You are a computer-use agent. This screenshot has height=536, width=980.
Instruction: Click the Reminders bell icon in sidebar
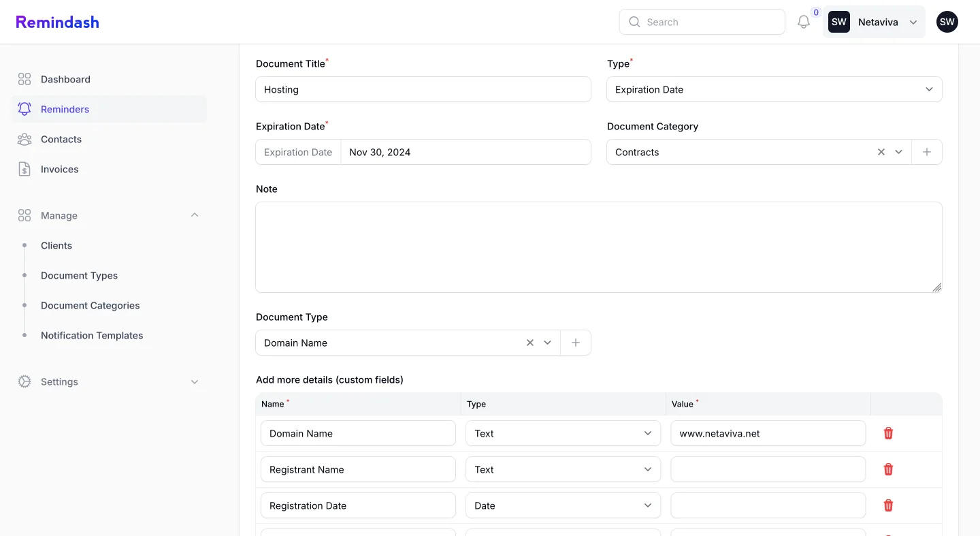[x=24, y=109]
